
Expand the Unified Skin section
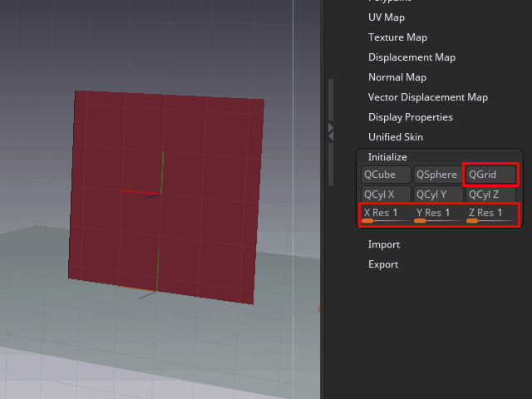[x=396, y=137]
